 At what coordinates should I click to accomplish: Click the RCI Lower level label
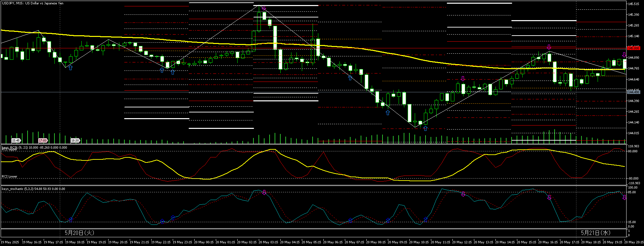(9, 177)
